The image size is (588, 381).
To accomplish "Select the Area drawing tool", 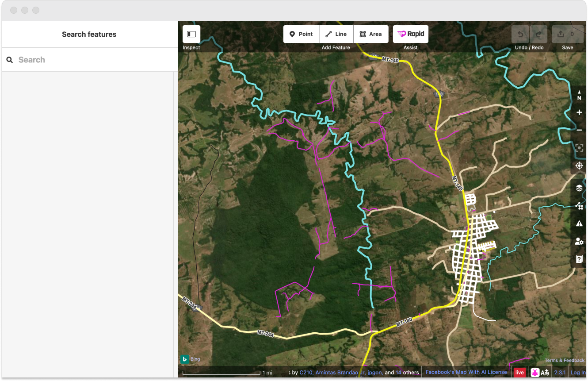I will [x=371, y=34].
